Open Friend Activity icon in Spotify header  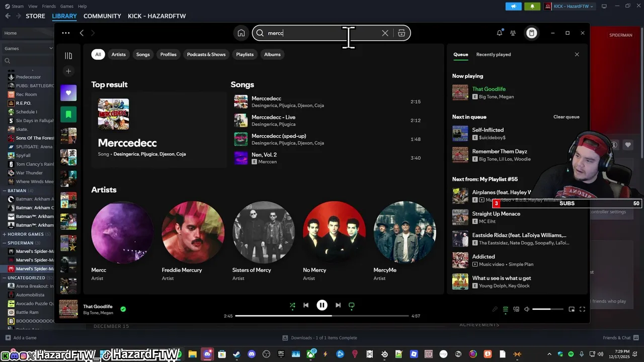coord(513,33)
